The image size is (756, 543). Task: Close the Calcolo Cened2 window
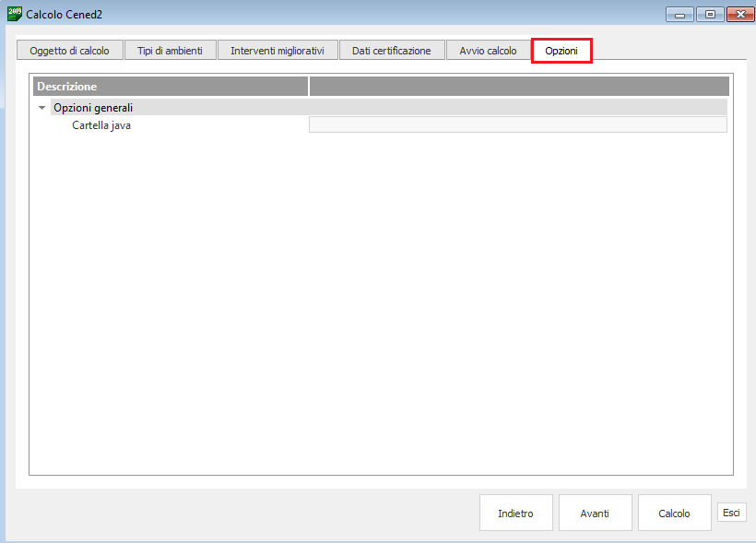(x=739, y=14)
